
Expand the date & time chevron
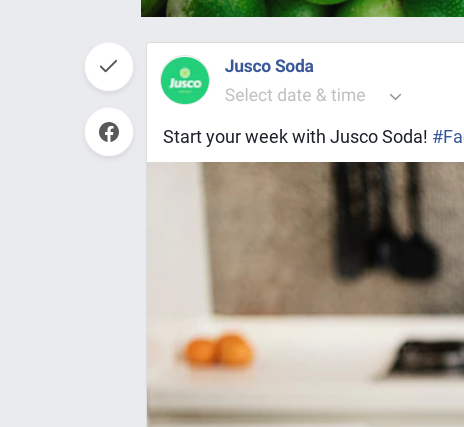point(395,97)
